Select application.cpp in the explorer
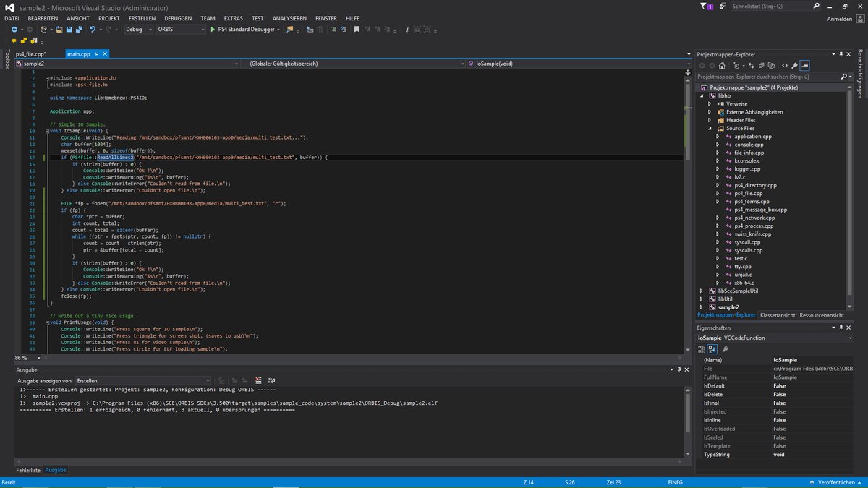Screen dimensions: 868x488 752,136
